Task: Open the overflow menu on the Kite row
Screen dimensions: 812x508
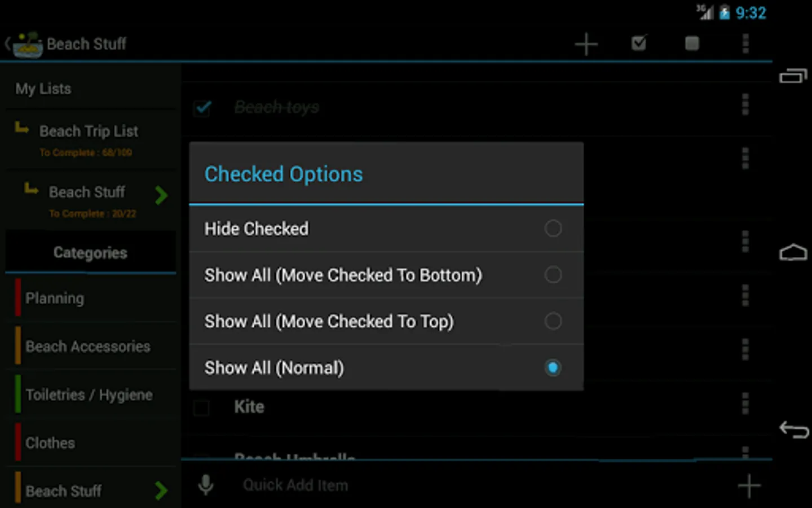Action: coord(744,406)
